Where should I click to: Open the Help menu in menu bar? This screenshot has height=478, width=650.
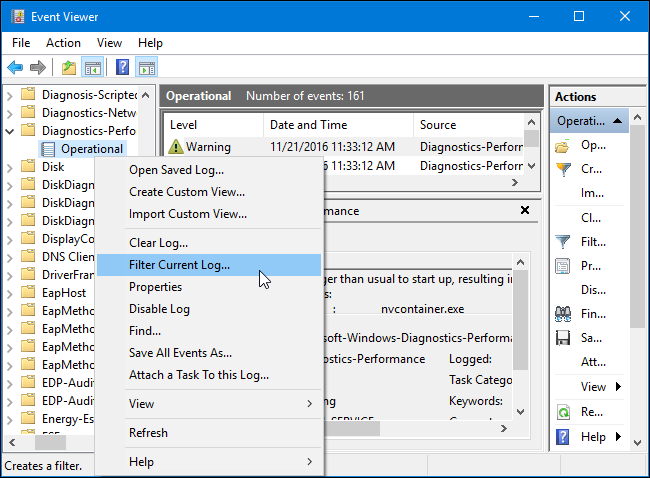pyautogui.click(x=150, y=43)
